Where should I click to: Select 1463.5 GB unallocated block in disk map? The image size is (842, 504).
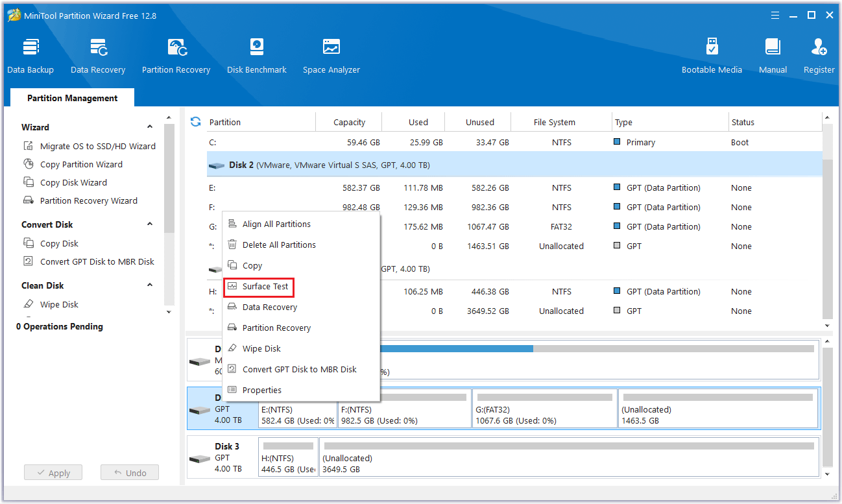coord(718,409)
